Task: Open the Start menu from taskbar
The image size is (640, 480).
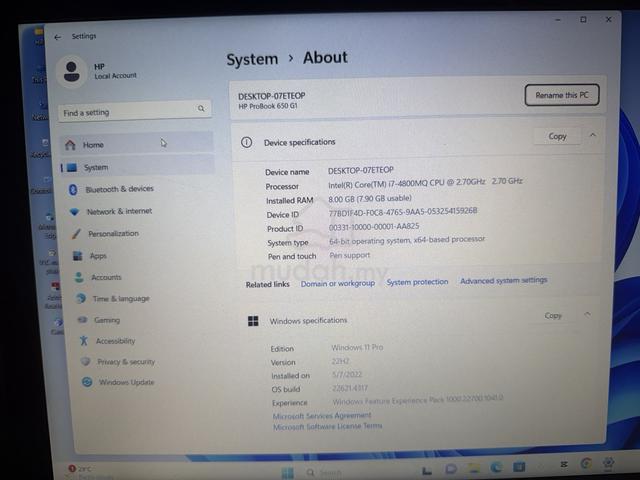Action: (287, 473)
